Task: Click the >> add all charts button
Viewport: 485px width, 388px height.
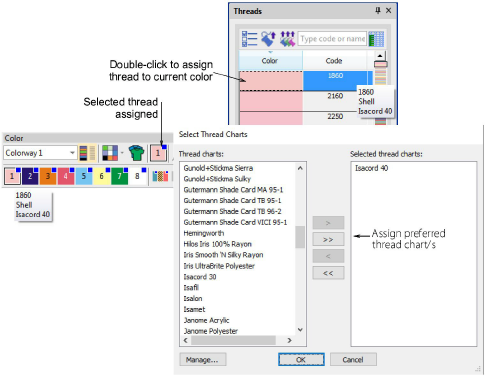Action: pyautogui.click(x=328, y=240)
